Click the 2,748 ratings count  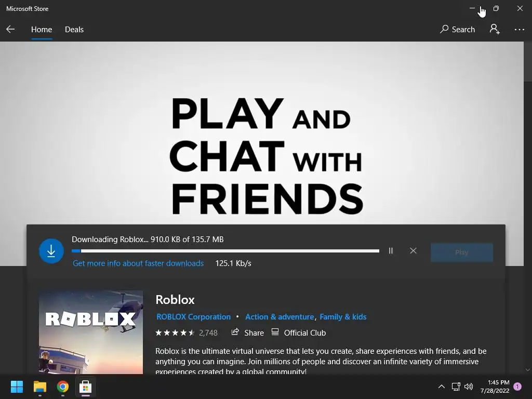tap(208, 333)
